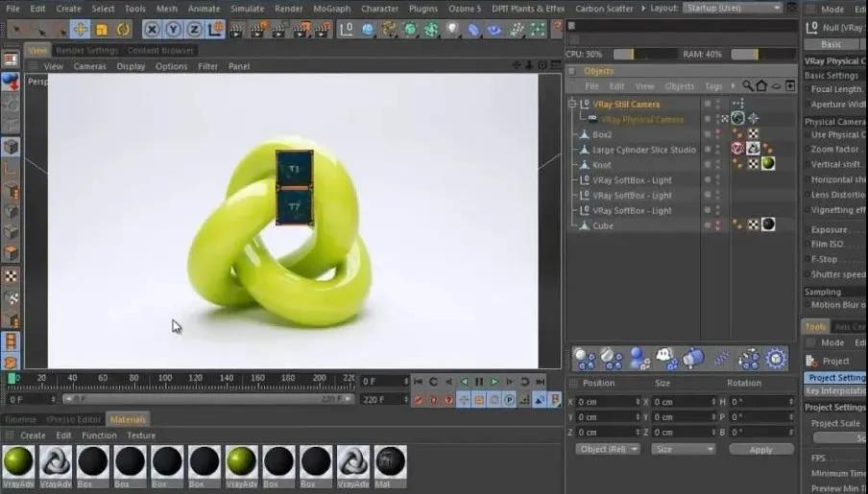Open the MoGraph menu
Viewport: 868px width, 494px height.
[331, 9]
